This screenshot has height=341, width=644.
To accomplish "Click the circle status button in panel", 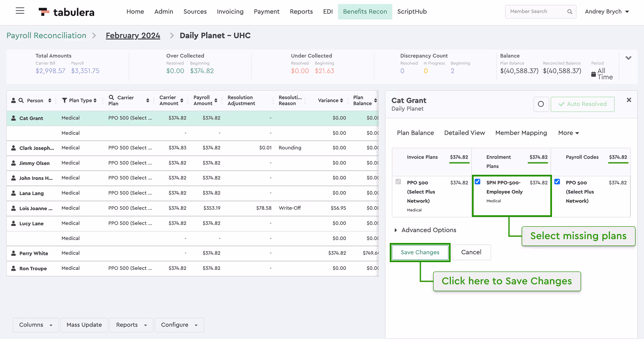I will point(540,104).
